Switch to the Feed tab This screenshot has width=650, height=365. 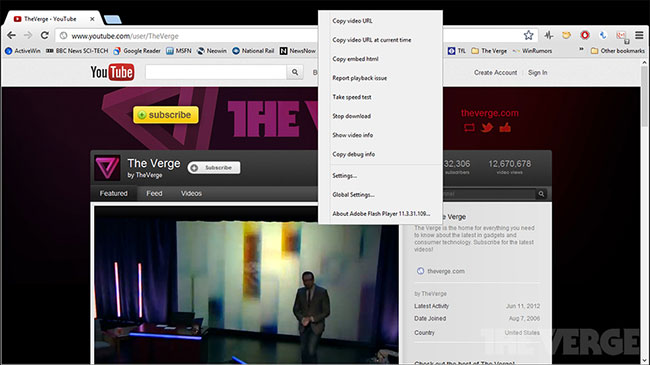pyautogui.click(x=154, y=193)
